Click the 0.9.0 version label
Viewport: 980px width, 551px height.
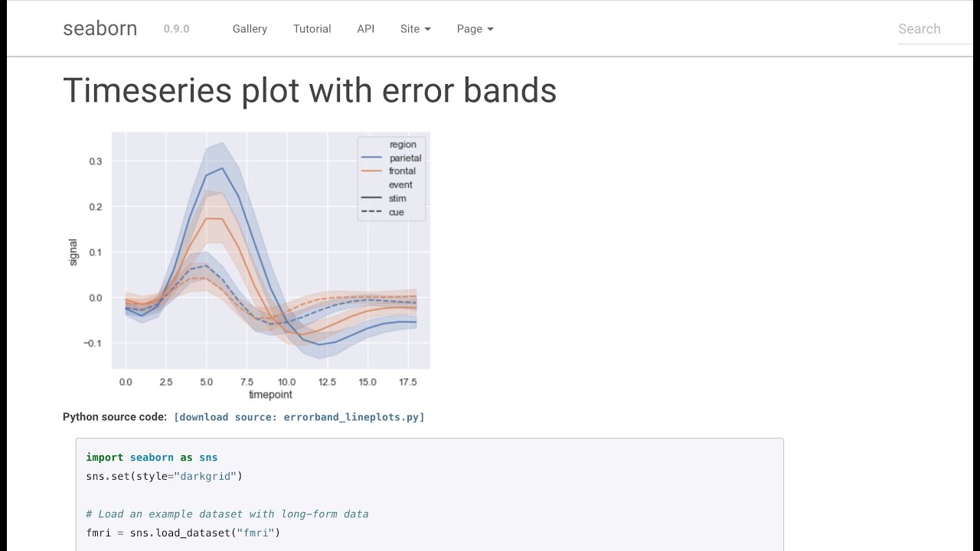(176, 29)
